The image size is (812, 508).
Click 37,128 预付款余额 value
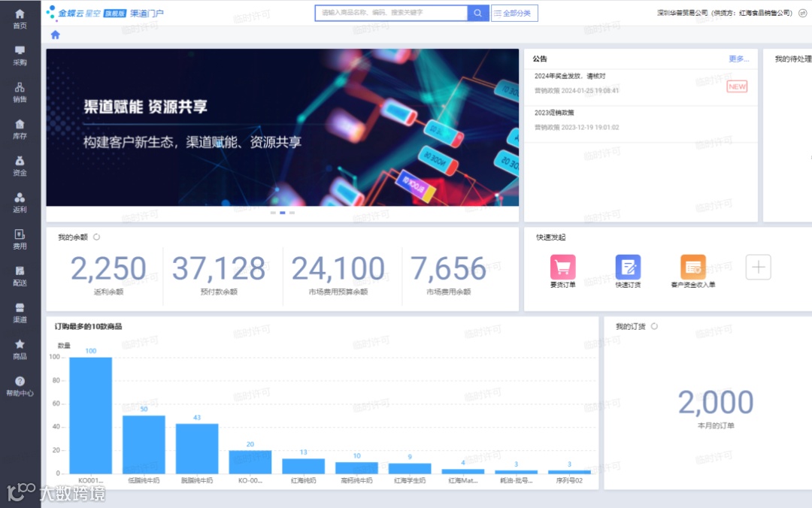219,269
